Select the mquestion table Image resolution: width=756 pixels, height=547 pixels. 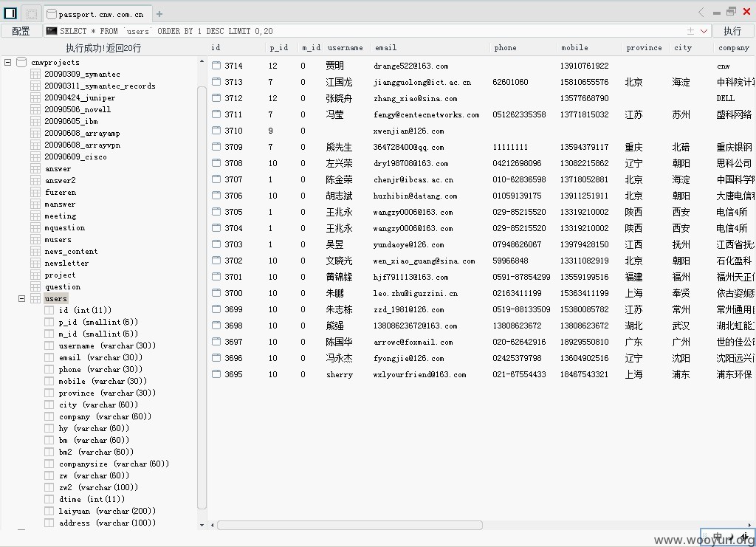65,228
